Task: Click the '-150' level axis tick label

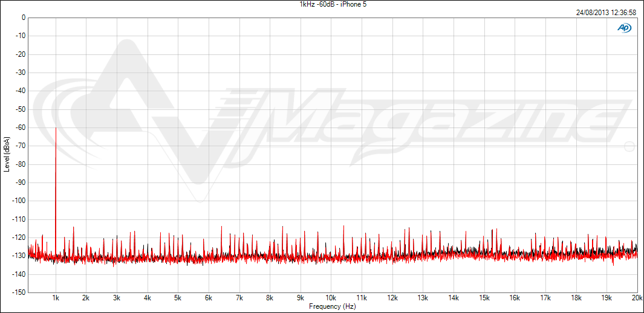Action: click(19, 292)
